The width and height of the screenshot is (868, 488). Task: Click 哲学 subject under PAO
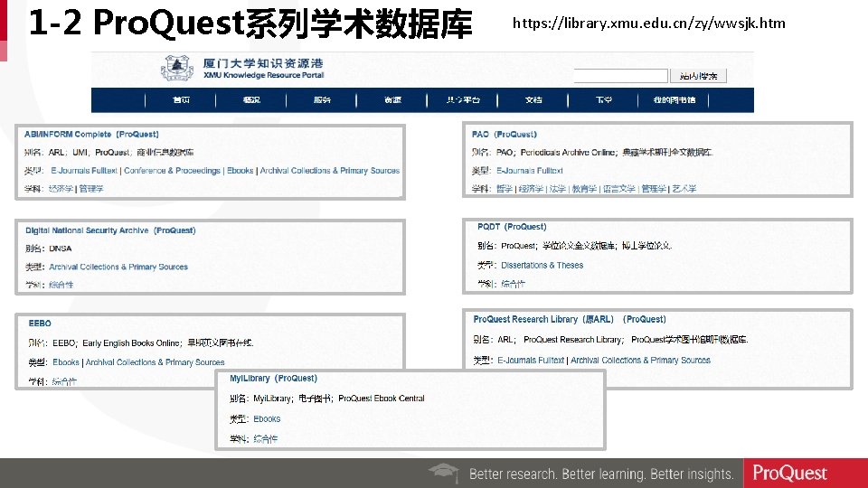click(505, 189)
